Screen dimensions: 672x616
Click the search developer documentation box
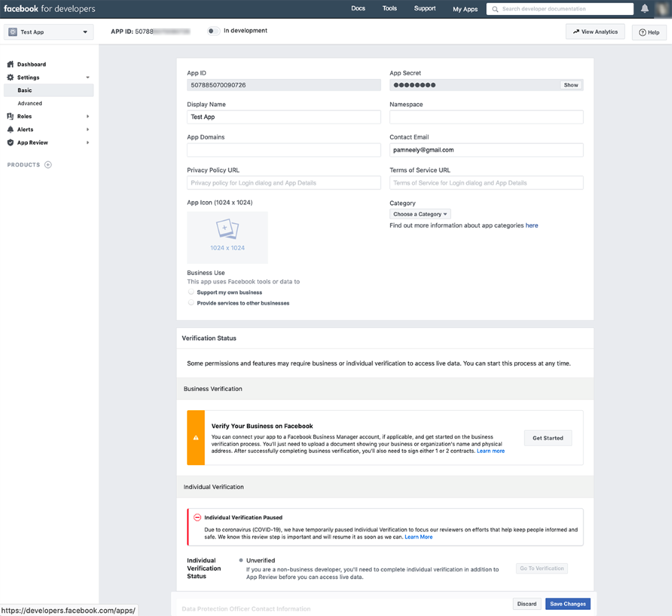click(560, 9)
